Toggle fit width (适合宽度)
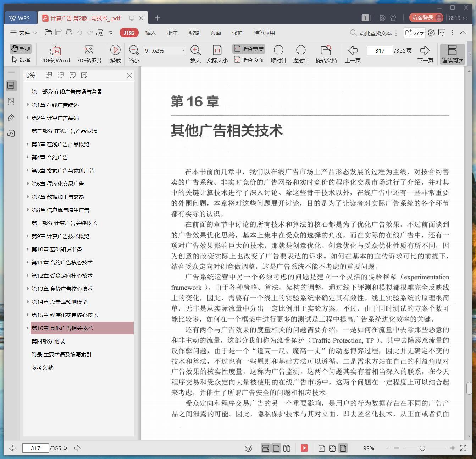The height and width of the screenshot is (459, 476). click(249, 49)
